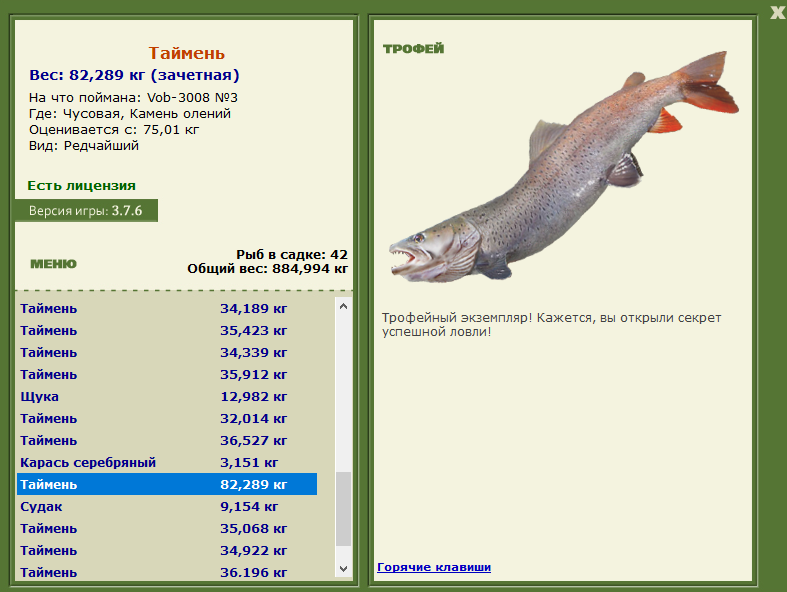
Task: Select the Щука 12,982 кг row
Action: [167, 397]
